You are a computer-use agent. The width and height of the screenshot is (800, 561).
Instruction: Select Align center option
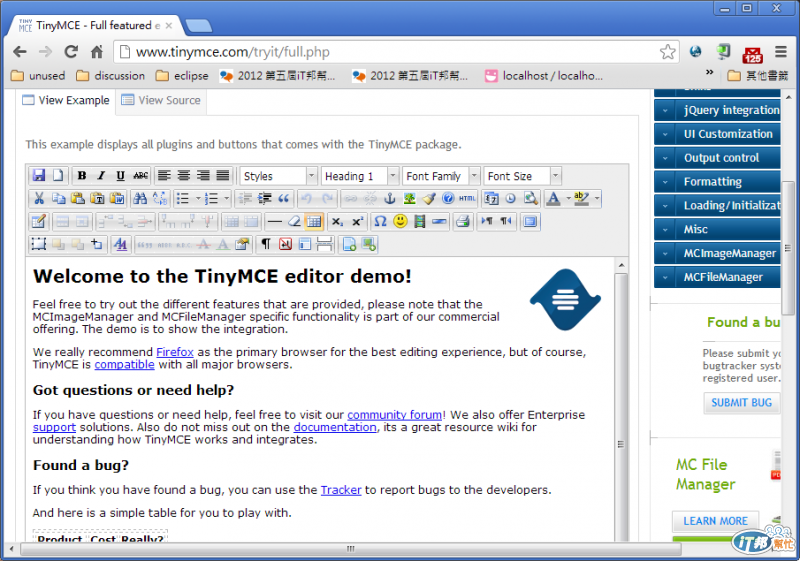184,175
